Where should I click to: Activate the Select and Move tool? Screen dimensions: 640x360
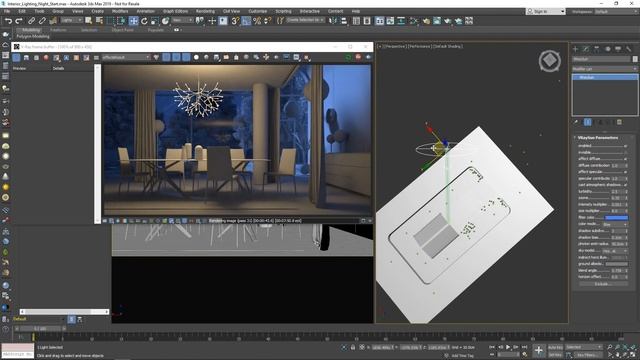[133, 21]
